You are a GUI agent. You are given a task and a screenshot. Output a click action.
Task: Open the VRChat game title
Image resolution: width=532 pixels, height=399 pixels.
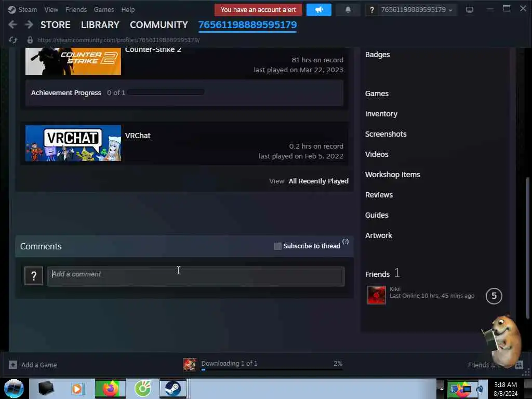137,136
